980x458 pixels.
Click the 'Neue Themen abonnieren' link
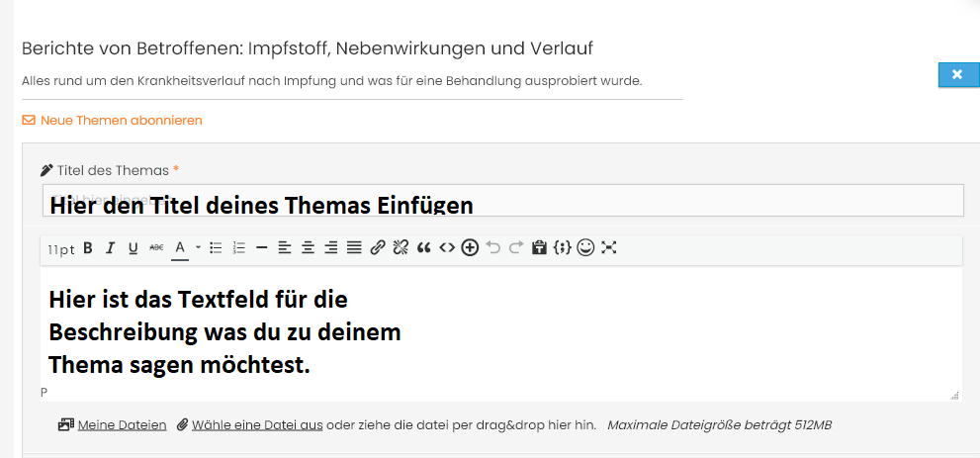coord(121,121)
